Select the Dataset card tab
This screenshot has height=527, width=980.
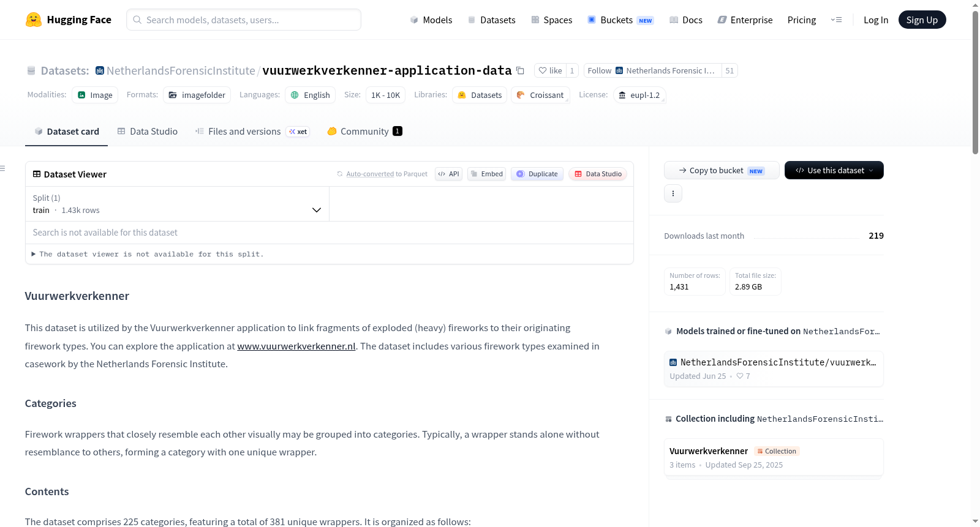click(66, 132)
